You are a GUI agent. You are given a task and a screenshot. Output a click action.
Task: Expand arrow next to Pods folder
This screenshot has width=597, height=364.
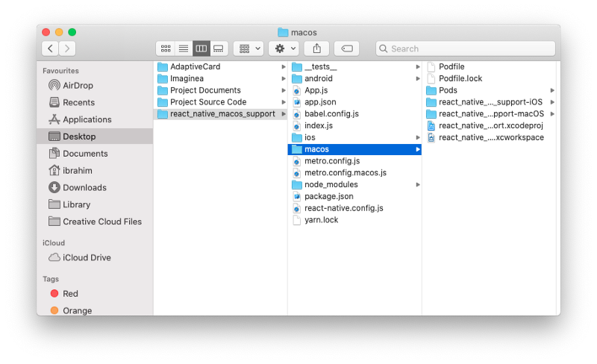[x=552, y=90]
